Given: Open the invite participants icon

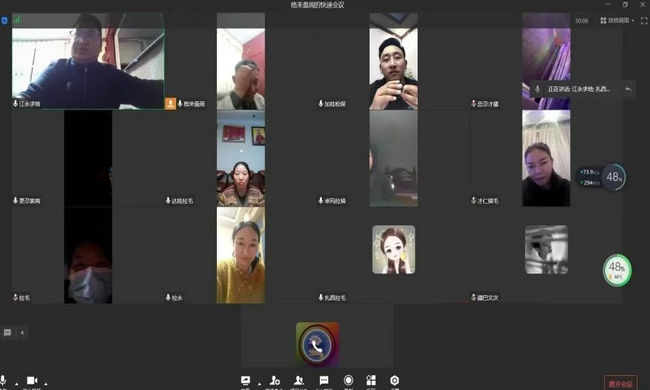Looking at the screenshot, I should 274,380.
